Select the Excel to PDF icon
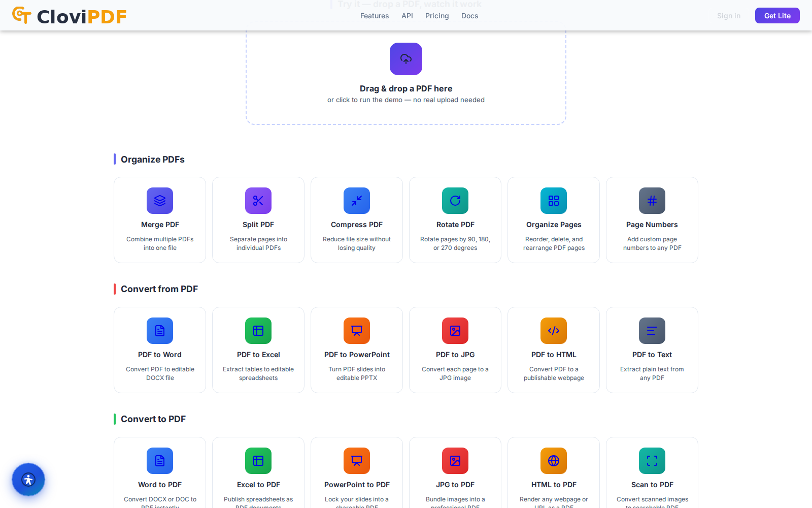This screenshot has width=812, height=508. [258, 461]
